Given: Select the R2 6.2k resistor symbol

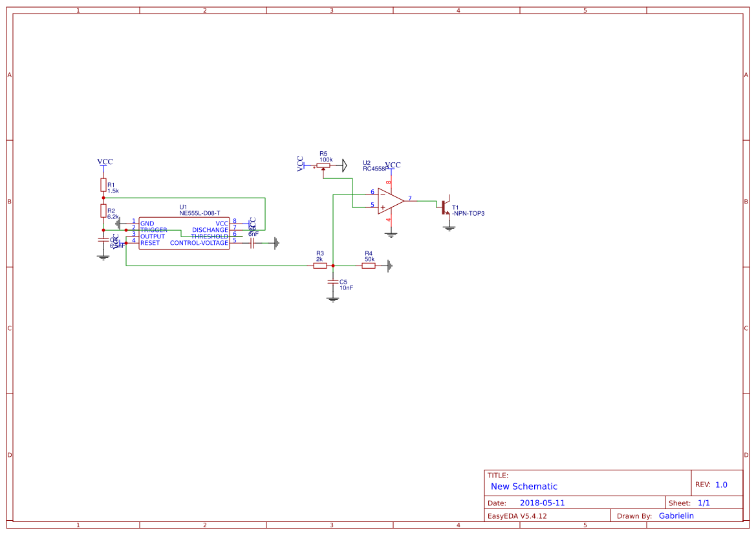Looking at the screenshot, I should (x=103, y=211).
